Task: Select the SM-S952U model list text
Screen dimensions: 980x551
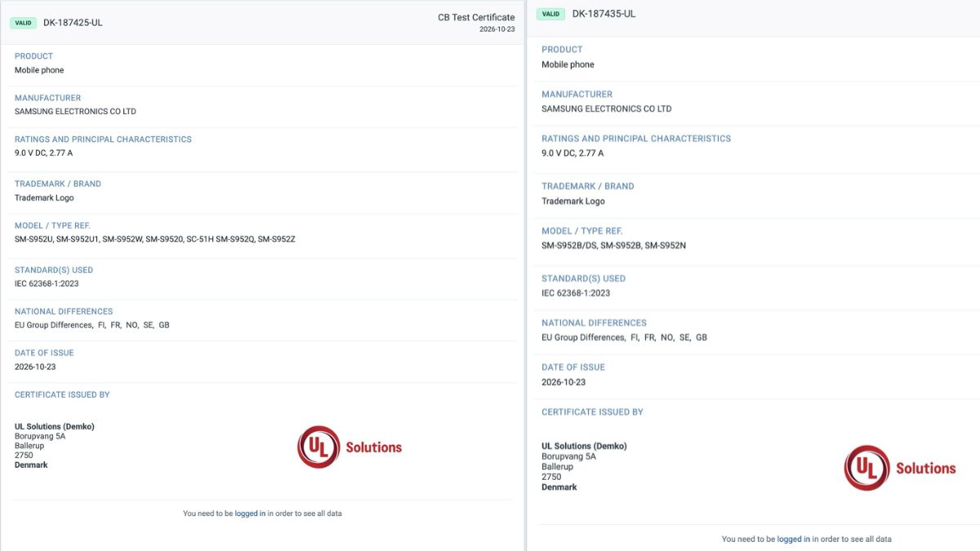Action: [155, 239]
